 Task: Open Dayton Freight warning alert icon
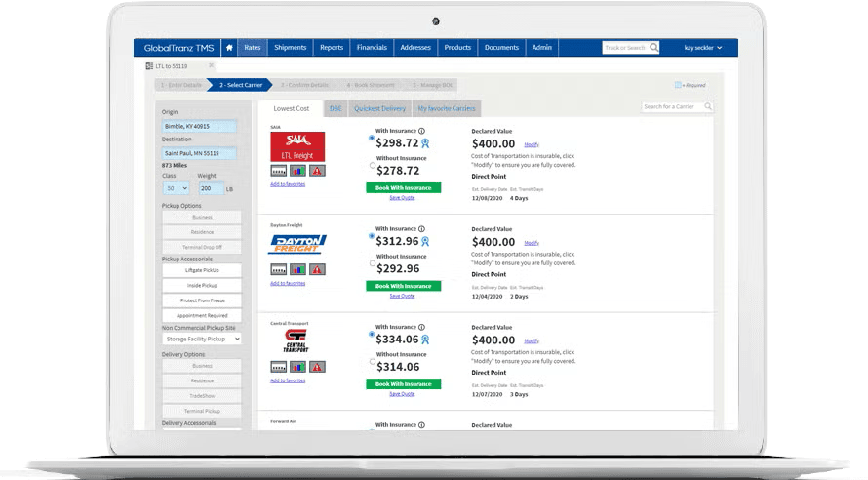(317, 269)
